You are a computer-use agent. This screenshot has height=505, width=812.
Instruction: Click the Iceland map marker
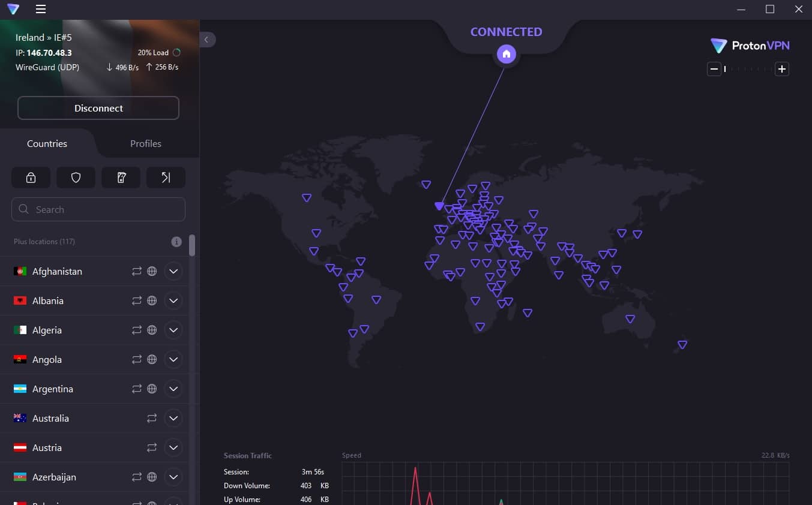426,185
